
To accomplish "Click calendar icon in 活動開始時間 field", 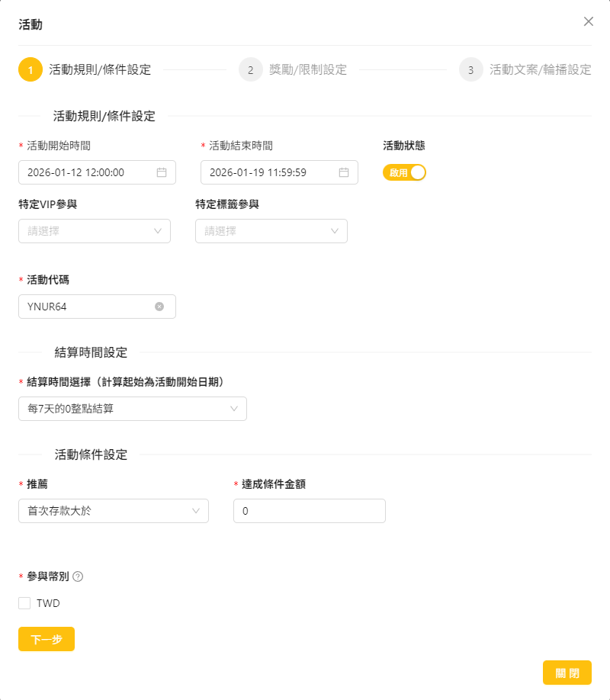I will 162,172.
